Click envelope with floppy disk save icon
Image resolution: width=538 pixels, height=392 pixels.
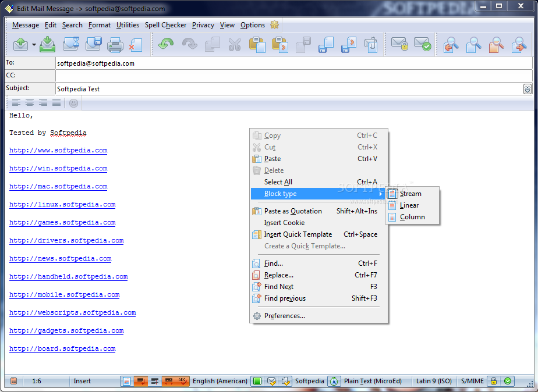pos(93,45)
